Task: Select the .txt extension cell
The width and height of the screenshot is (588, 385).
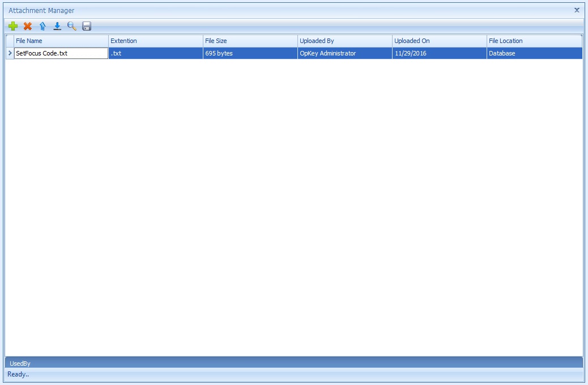Action: pyautogui.click(x=156, y=53)
